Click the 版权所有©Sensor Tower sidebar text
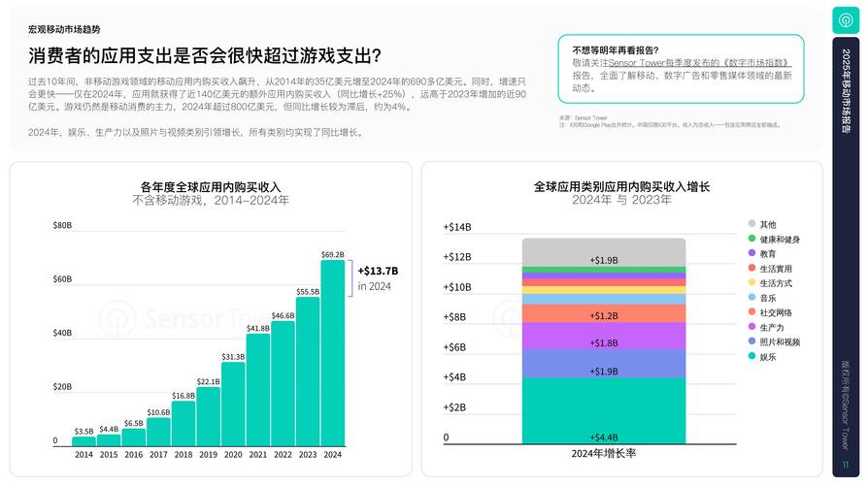The image size is (868, 485). [845, 400]
